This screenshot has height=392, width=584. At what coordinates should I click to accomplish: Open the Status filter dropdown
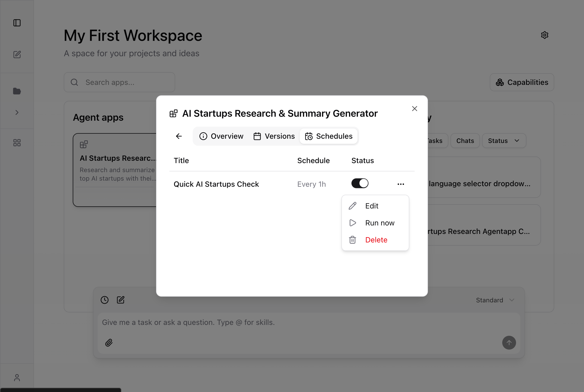(x=504, y=141)
